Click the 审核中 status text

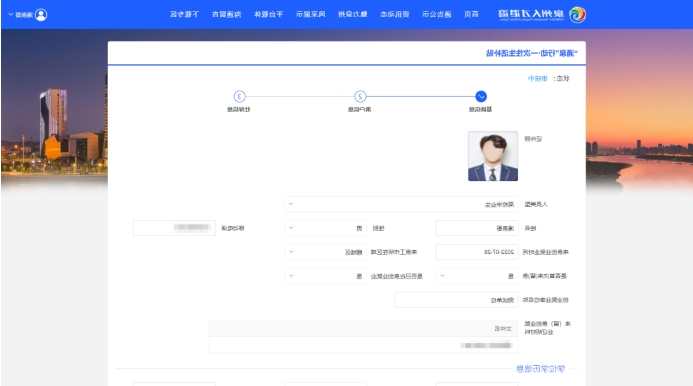pyautogui.click(x=537, y=78)
